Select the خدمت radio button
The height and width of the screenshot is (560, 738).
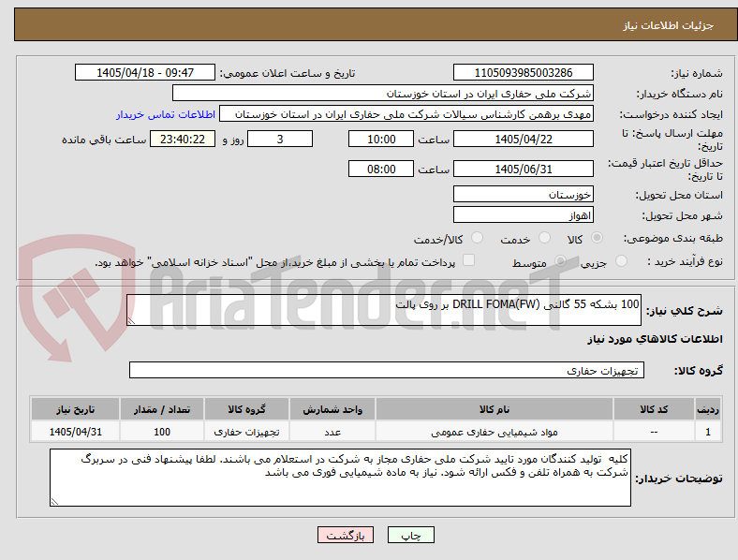click(544, 238)
